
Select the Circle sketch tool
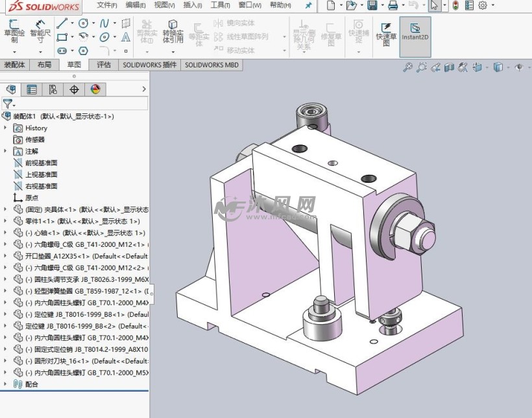tap(83, 23)
